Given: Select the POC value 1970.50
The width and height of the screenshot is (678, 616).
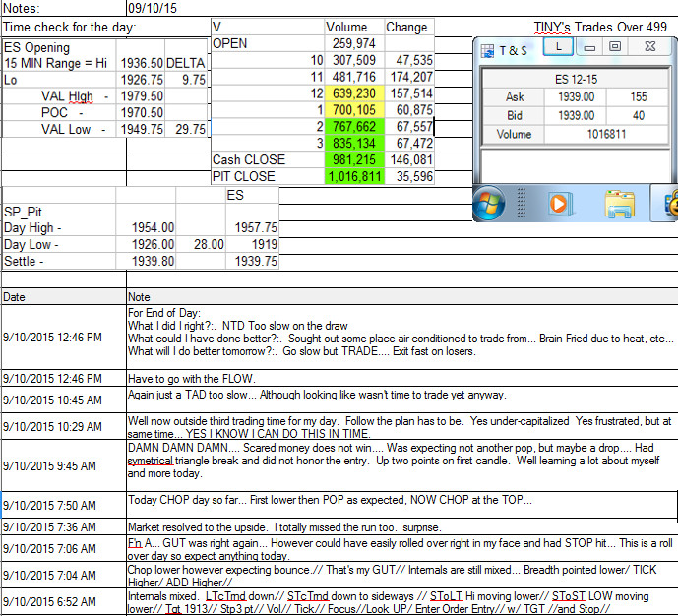Looking at the screenshot, I should tap(141, 112).
